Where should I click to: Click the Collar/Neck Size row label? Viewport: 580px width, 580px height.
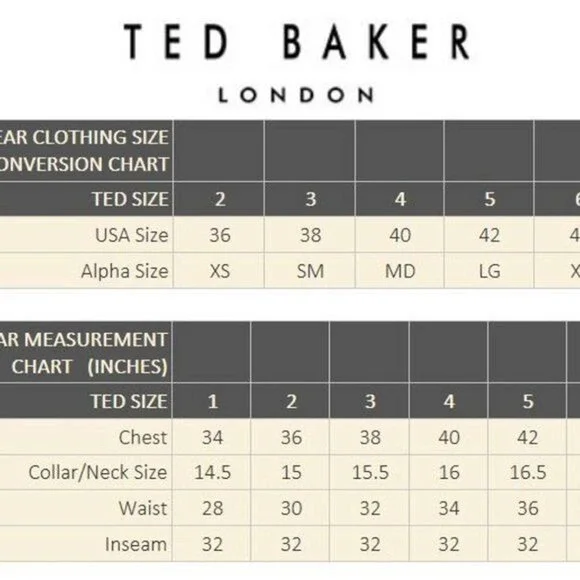click(98, 472)
